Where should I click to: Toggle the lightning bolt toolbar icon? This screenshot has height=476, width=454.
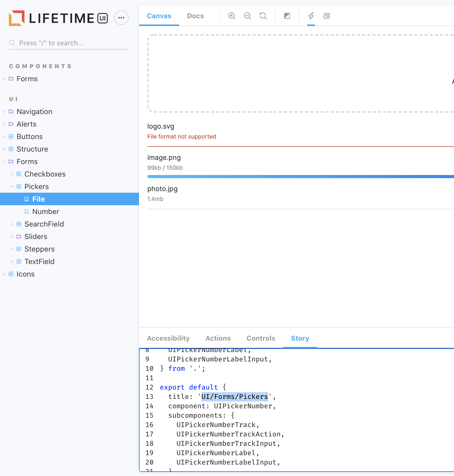pos(311,16)
